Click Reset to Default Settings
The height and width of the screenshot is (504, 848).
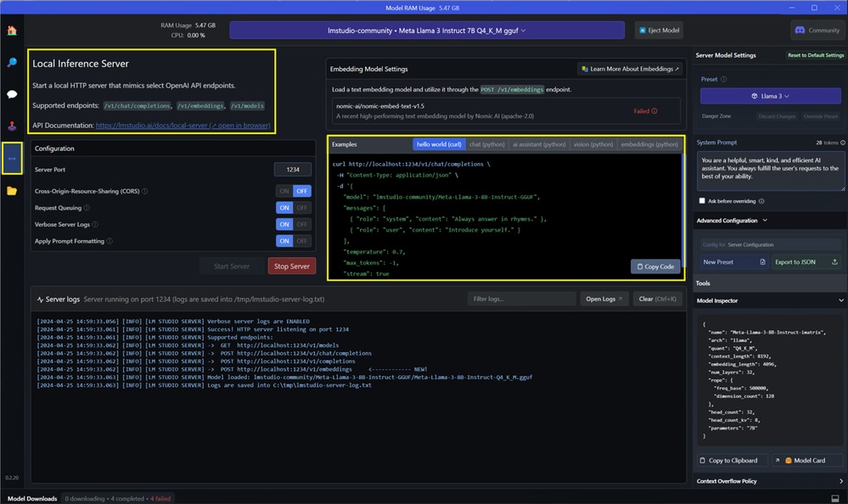816,55
